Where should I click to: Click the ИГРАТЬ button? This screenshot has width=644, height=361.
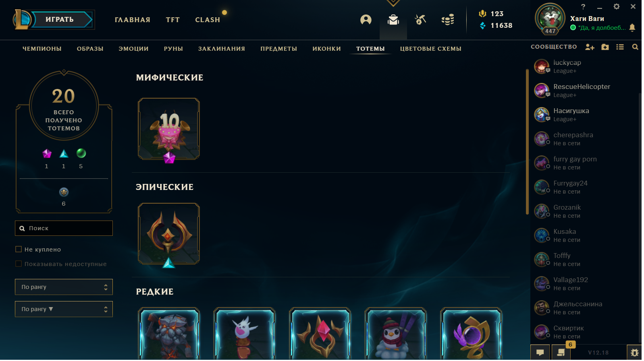point(60,19)
